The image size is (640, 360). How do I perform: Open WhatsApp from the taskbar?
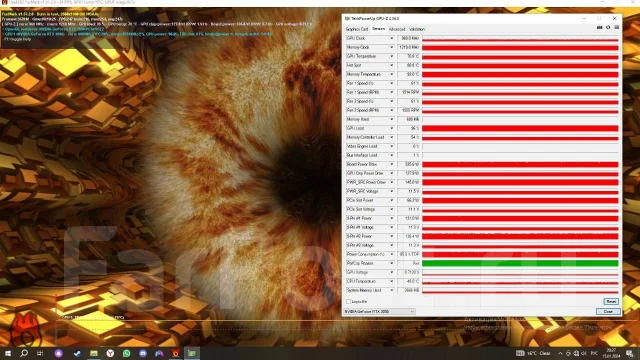[x=127, y=353]
